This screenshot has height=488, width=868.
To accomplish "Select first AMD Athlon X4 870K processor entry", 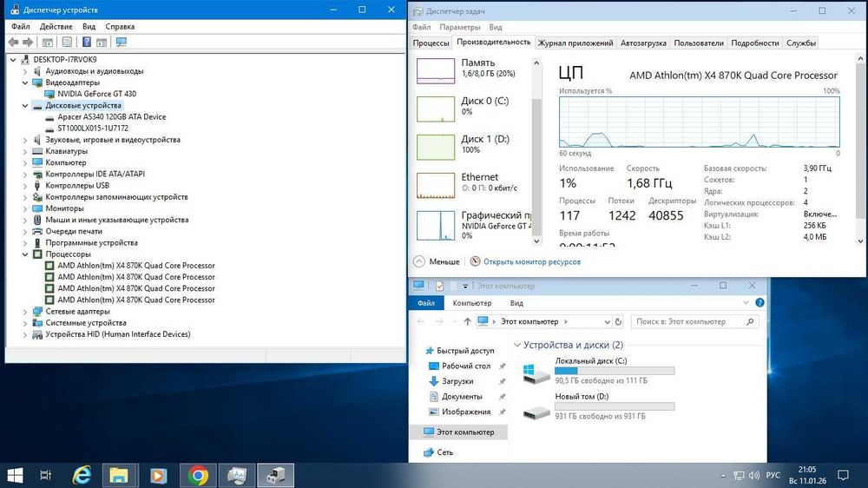I will [136, 266].
